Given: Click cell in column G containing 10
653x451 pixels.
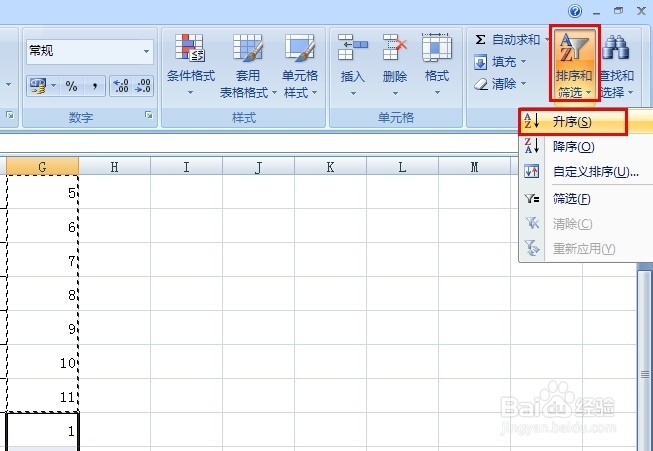Looking at the screenshot, I should [x=42, y=362].
